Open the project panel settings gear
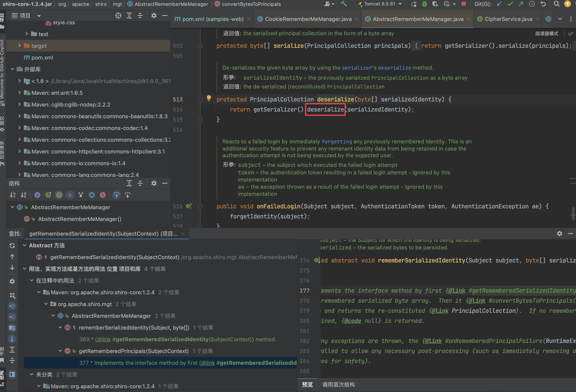The image size is (576, 392). point(154,16)
